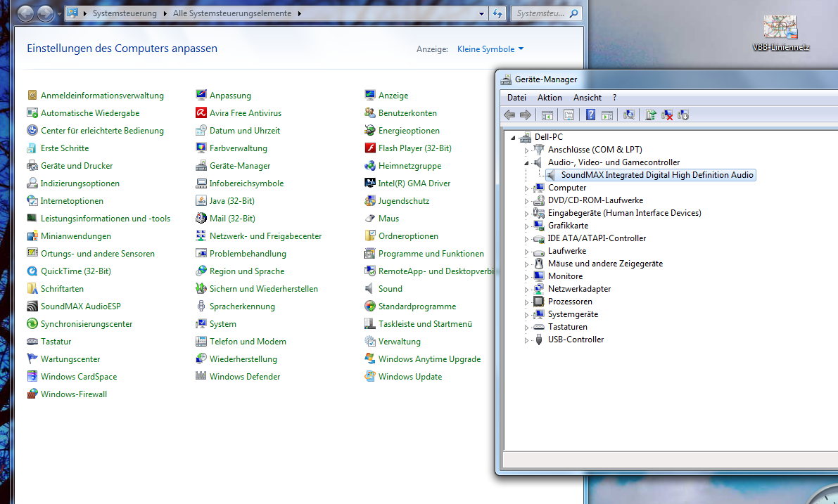838x504 pixels.
Task: Expand Eingabegeräte (Human Interface Devices)
Action: 526,214
